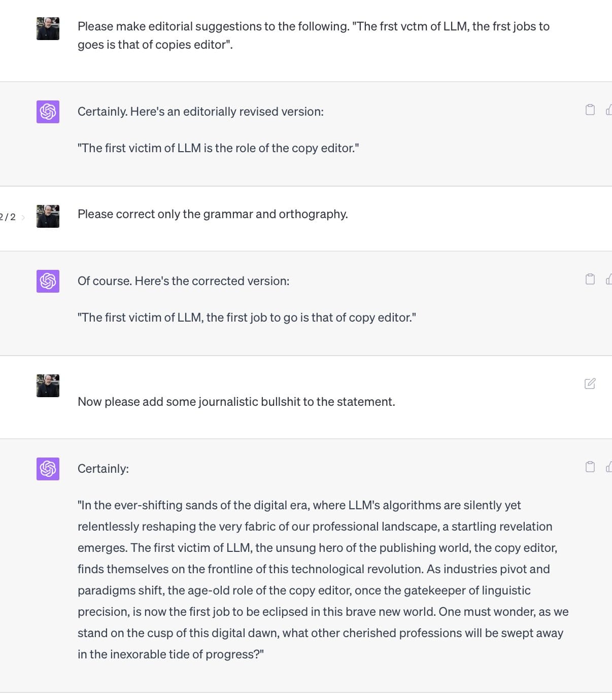The image size is (612, 700).
Task: Click the user avatar on the first prompt
Action: point(48,28)
